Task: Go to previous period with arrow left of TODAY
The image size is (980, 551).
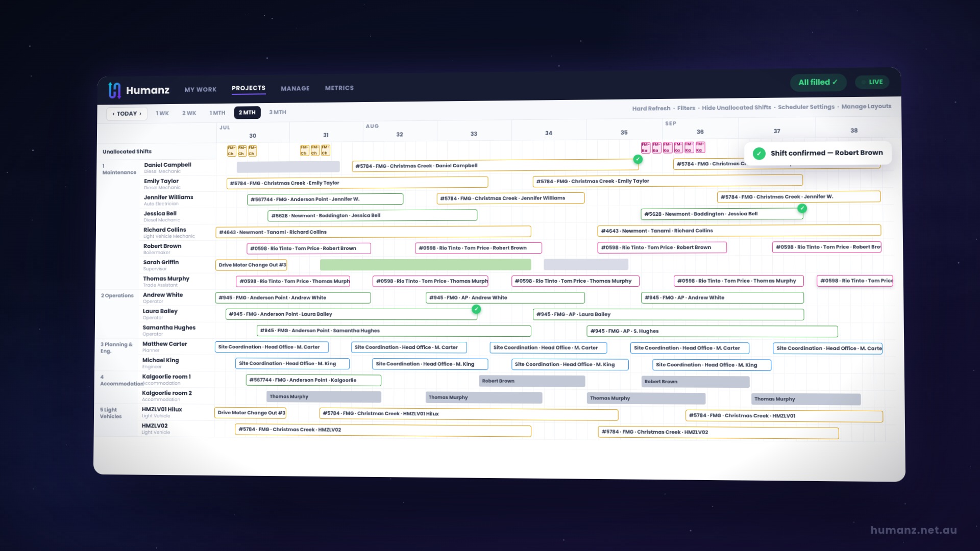Action: [x=113, y=114]
